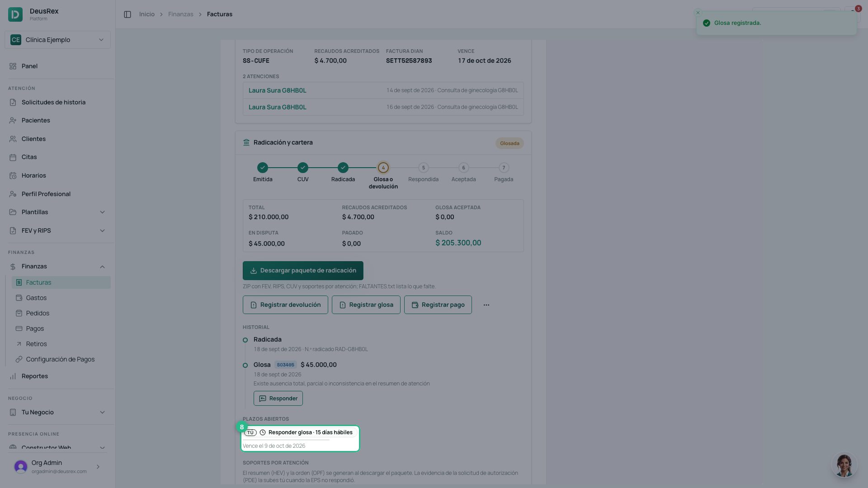The width and height of the screenshot is (868, 488).
Task: Open Pedidos under Finanzas
Action: point(61,314)
